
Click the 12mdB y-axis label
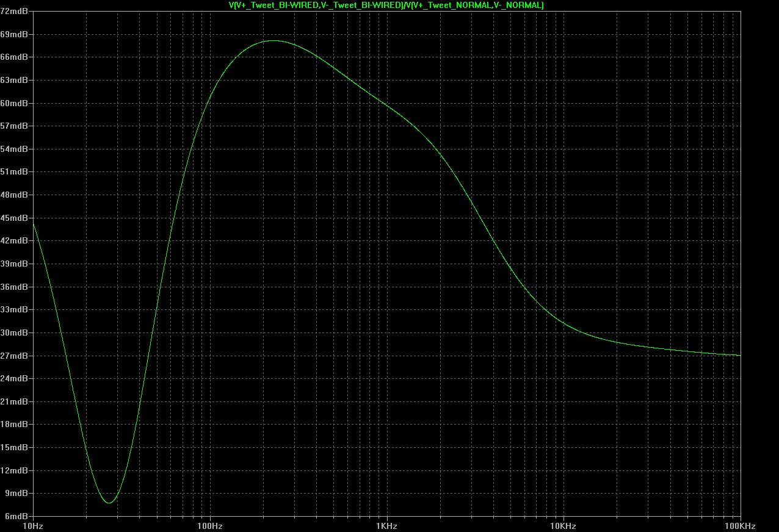pyautogui.click(x=15, y=470)
